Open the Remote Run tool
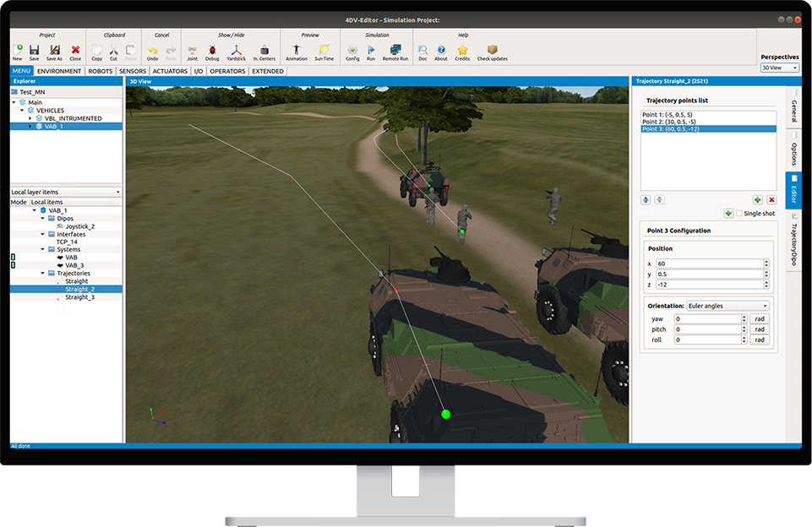 395,51
